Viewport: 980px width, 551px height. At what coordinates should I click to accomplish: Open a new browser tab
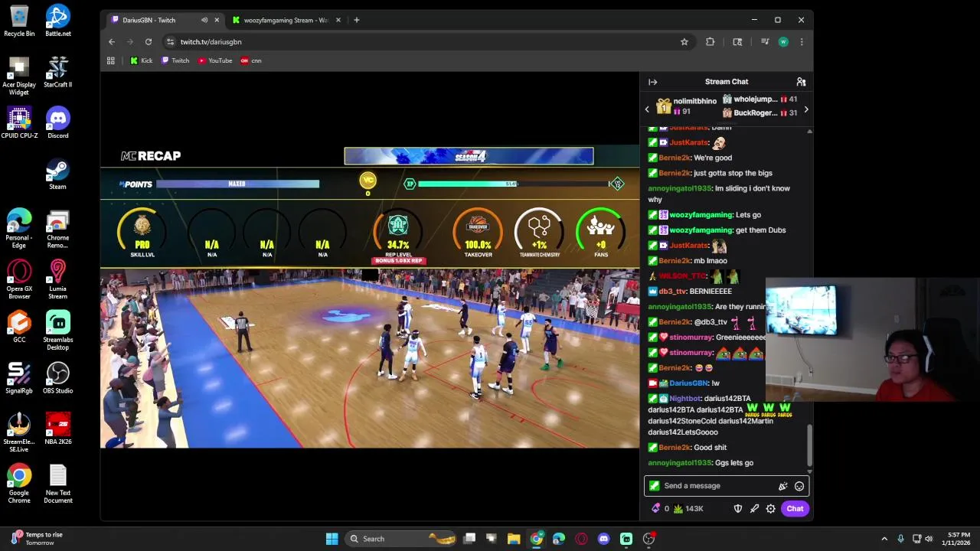[x=357, y=20]
